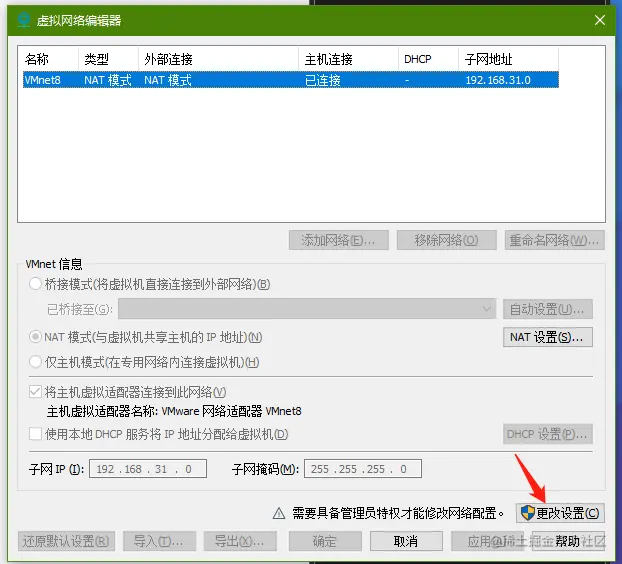The image size is (622, 564).
Task: Click the 取消 button
Action: pyautogui.click(x=406, y=541)
